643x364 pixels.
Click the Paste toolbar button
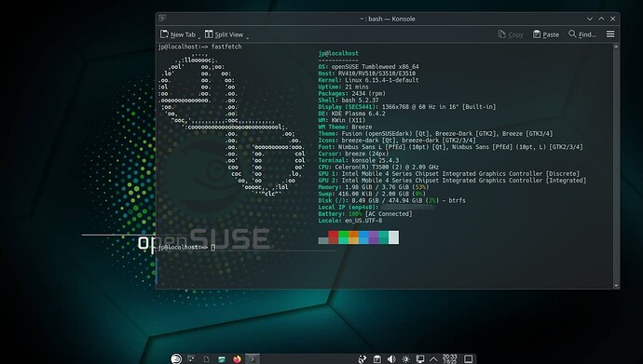(x=546, y=34)
